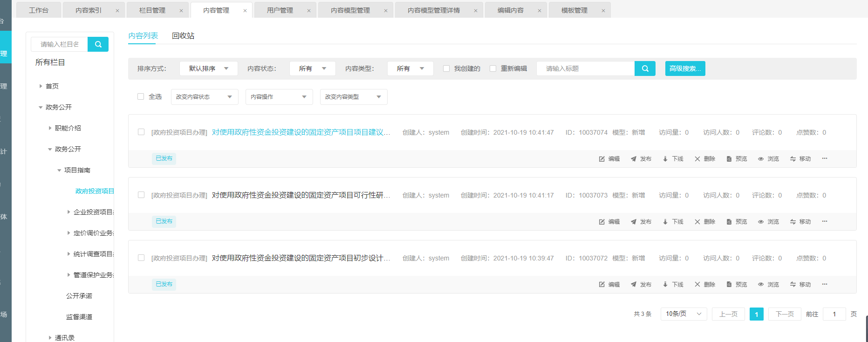Click the preview document icon on second row
This screenshot has width=868, height=342.
pyautogui.click(x=729, y=222)
